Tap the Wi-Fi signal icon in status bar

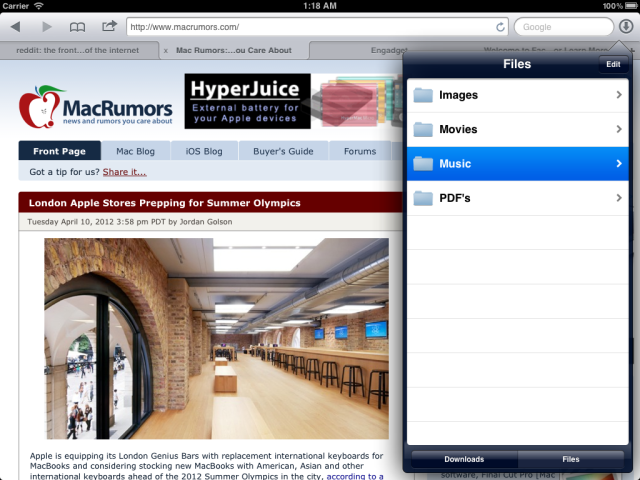coord(39,6)
